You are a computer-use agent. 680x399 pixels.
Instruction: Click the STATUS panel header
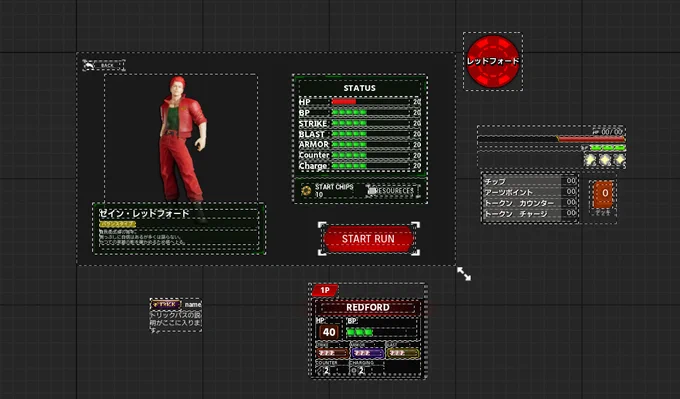[360, 88]
